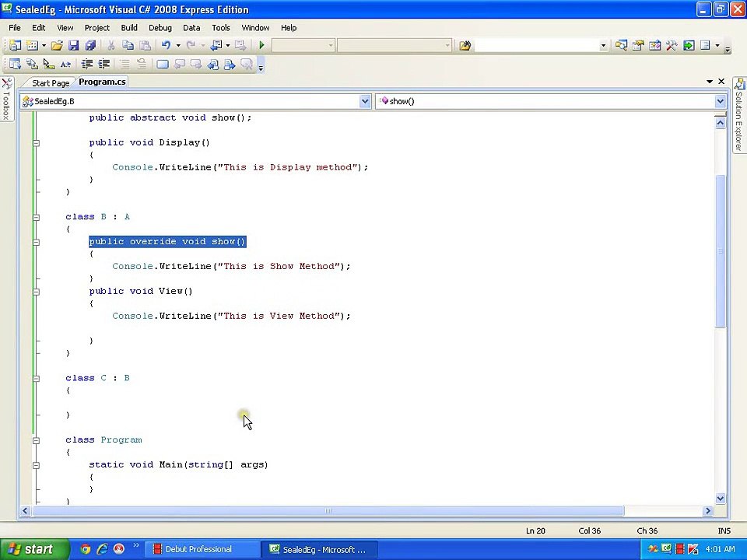Open the Properties Window toolbar icon
Image resolution: width=747 pixels, height=560 pixels.
(x=638, y=45)
